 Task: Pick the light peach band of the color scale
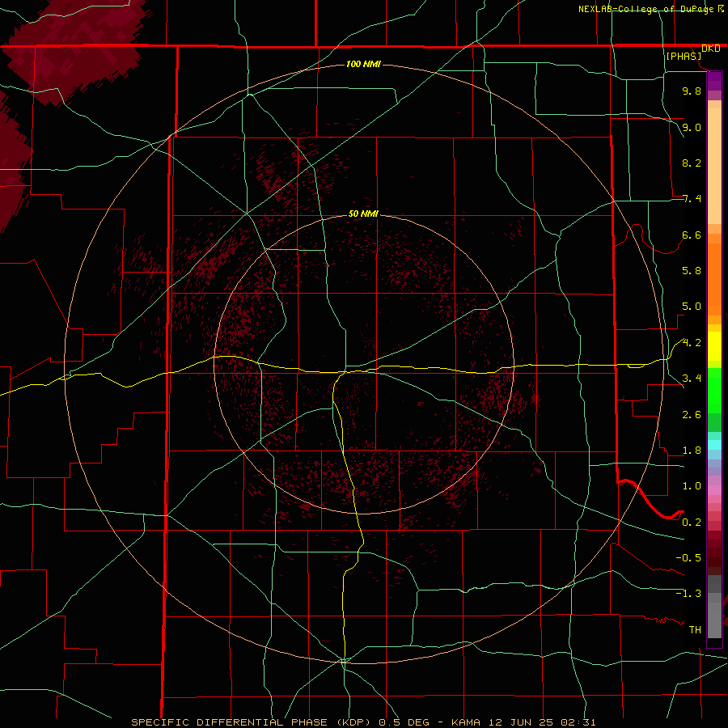[x=714, y=166]
